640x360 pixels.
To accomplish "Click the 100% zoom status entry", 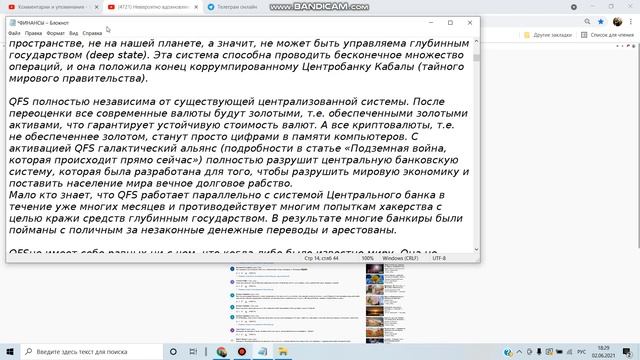I will point(367,258).
